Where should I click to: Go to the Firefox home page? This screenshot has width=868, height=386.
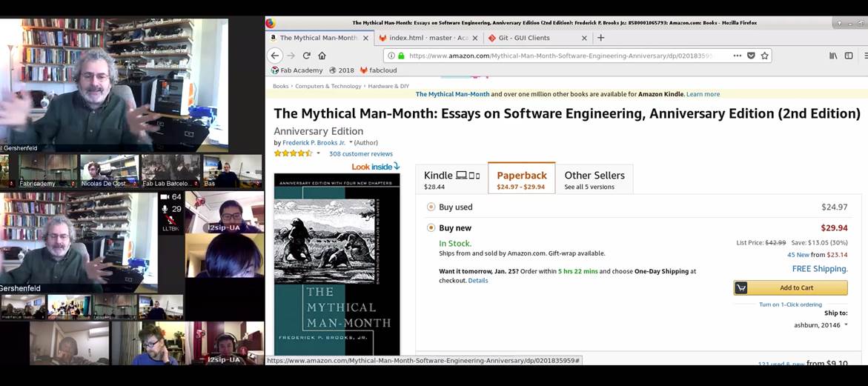coord(322,56)
